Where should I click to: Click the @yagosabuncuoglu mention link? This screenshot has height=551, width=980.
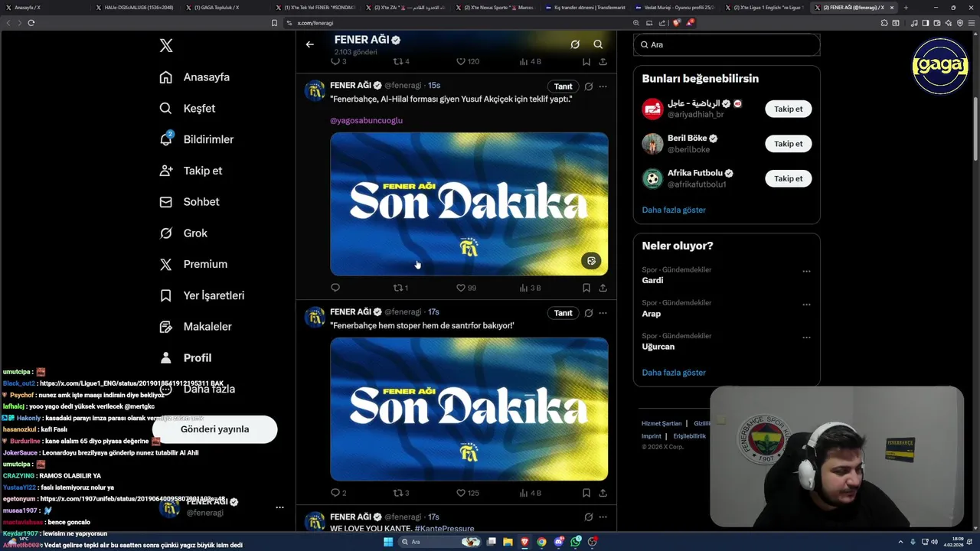pos(366,120)
